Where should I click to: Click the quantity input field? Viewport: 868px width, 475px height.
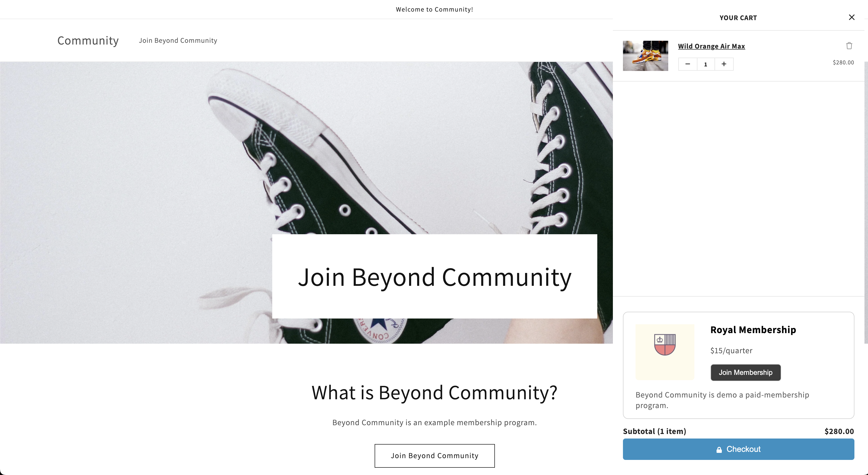705,64
